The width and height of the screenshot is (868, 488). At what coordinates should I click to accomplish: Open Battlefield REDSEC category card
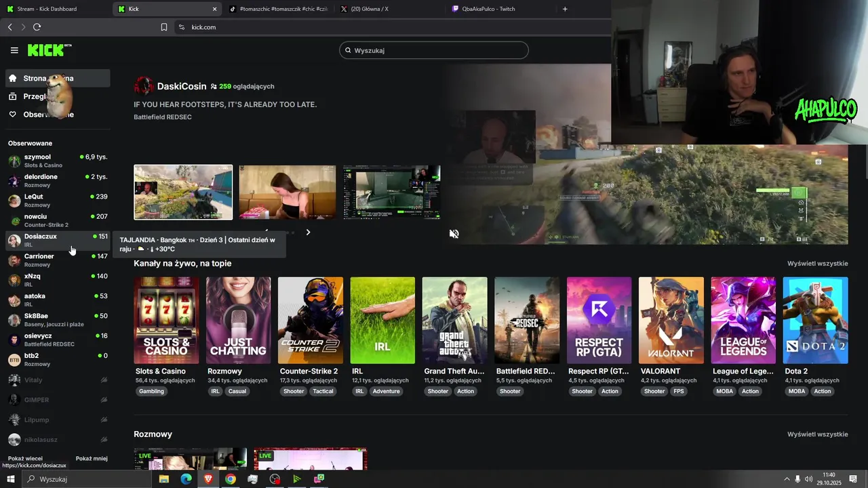click(x=527, y=320)
